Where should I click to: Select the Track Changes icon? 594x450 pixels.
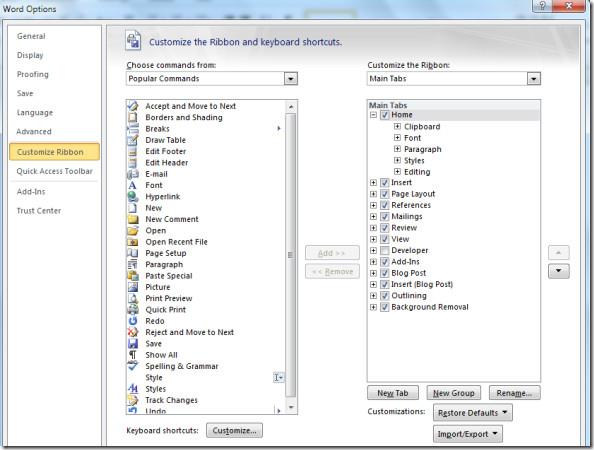coord(133,400)
